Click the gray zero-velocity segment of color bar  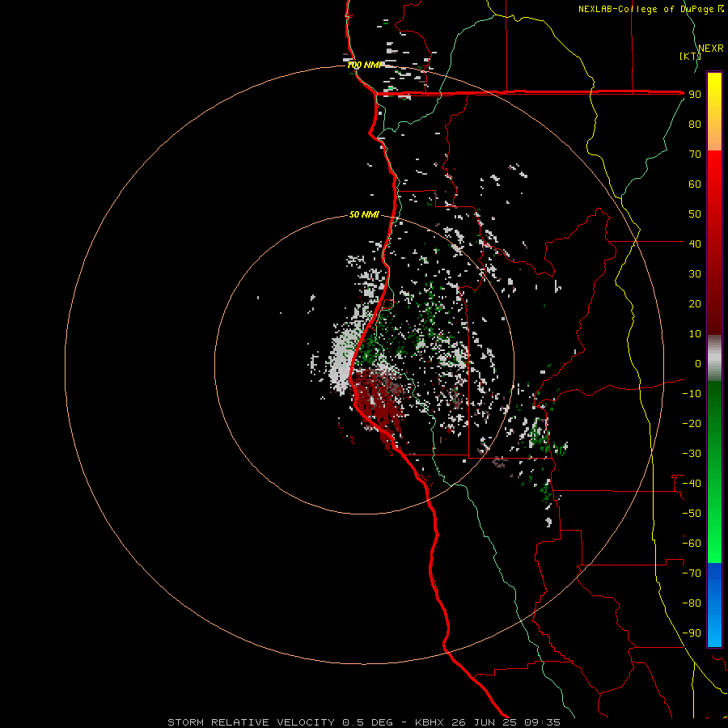click(x=714, y=358)
